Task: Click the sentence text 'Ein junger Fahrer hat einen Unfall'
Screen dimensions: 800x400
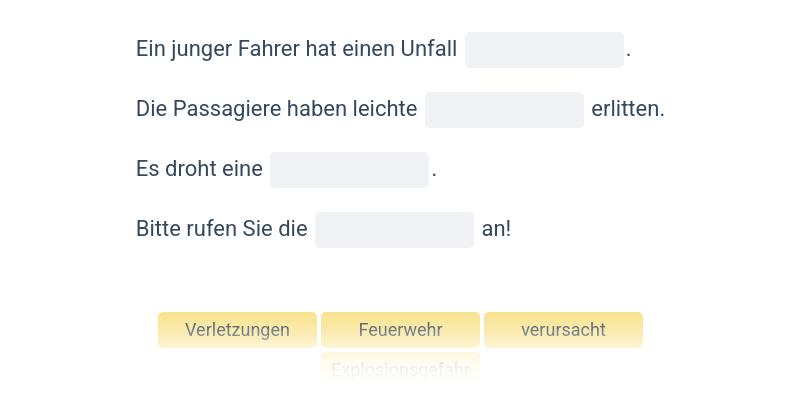Action: click(296, 49)
